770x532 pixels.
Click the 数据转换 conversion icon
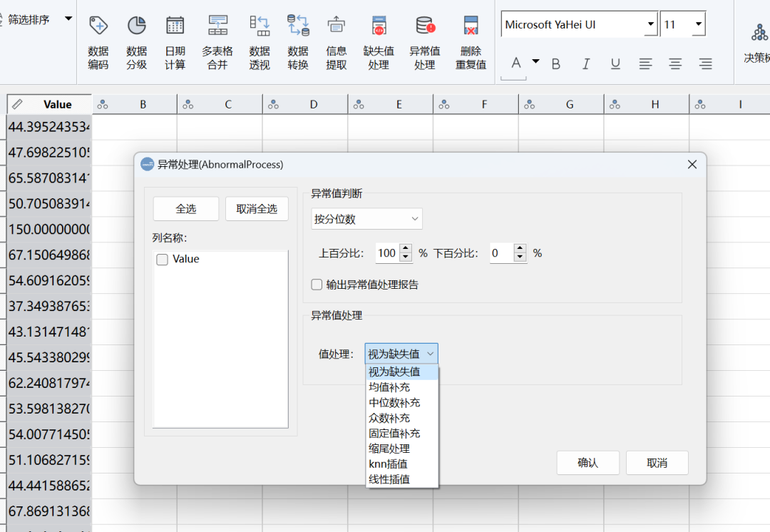tap(298, 26)
